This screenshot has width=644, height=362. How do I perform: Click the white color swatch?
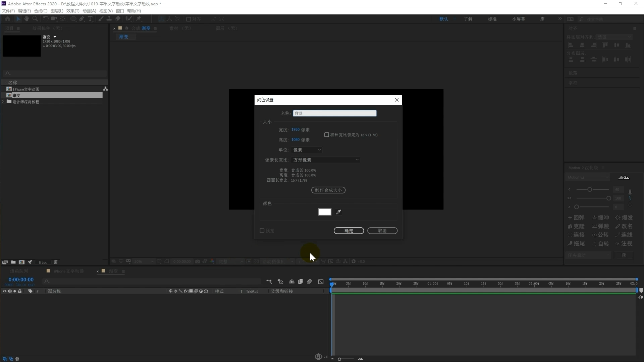coord(324,212)
